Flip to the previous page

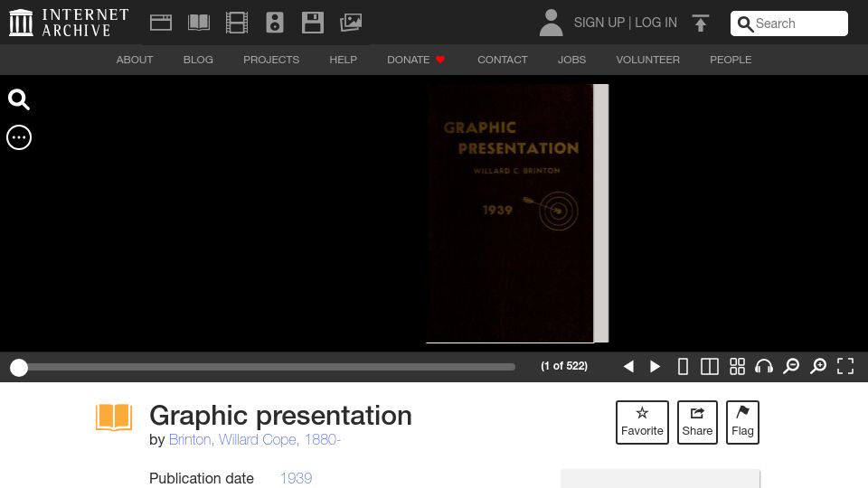point(628,366)
